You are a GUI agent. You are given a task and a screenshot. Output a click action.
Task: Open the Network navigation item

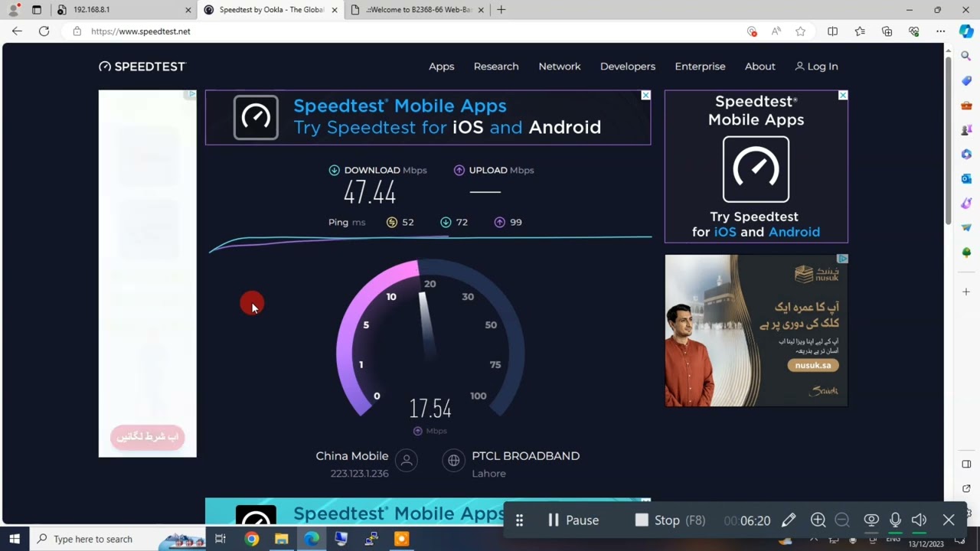[x=560, y=67]
